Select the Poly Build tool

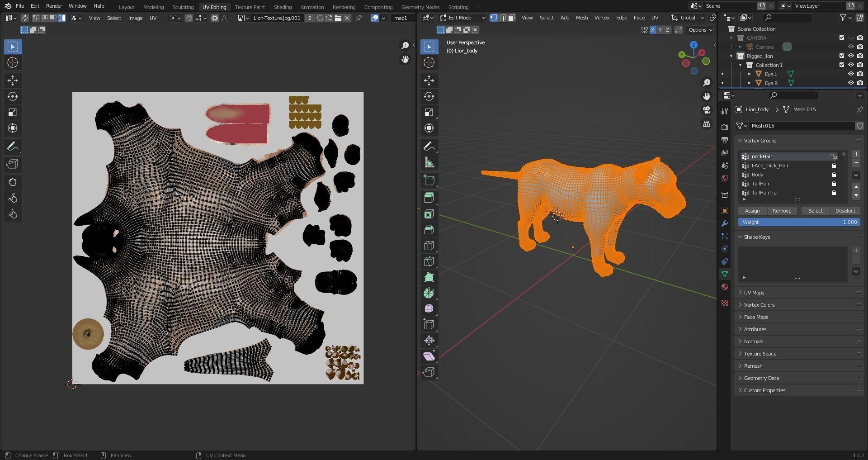pos(429,277)
